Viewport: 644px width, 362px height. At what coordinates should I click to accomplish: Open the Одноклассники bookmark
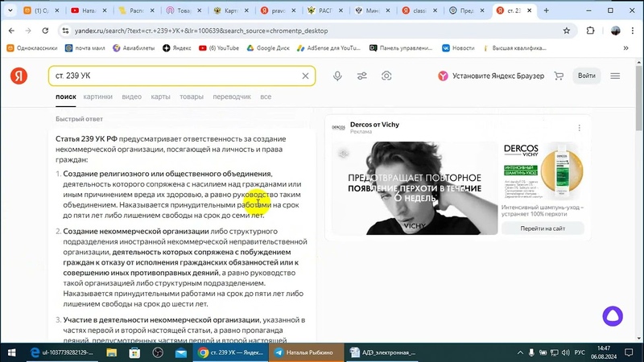(32, 48)
